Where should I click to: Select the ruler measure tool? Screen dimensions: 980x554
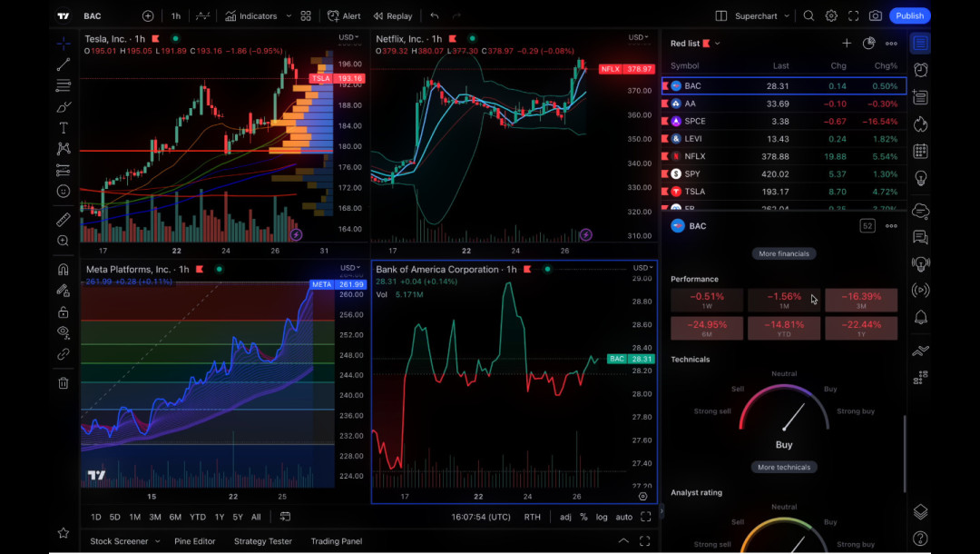[x=64, y=220]
